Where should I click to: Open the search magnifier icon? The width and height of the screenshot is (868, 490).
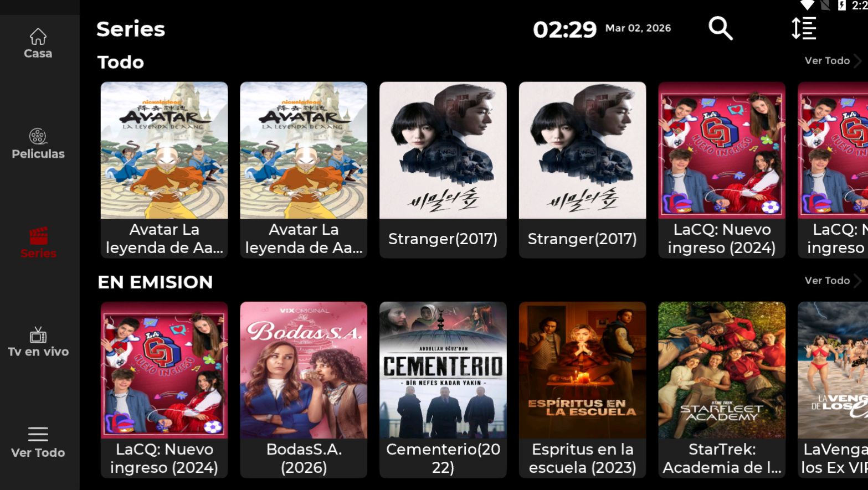pyautogui.click(x=721, y=28)
